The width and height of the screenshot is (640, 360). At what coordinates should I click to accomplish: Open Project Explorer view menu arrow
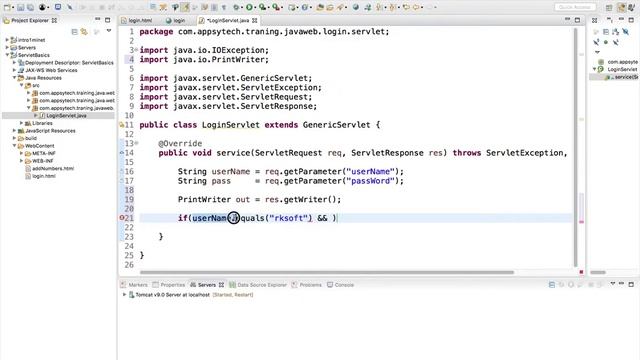pos(109,31)
